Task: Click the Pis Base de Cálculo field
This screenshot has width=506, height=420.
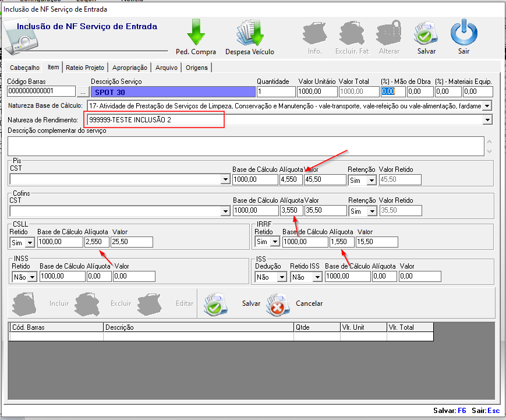Action: pos(255,179)
